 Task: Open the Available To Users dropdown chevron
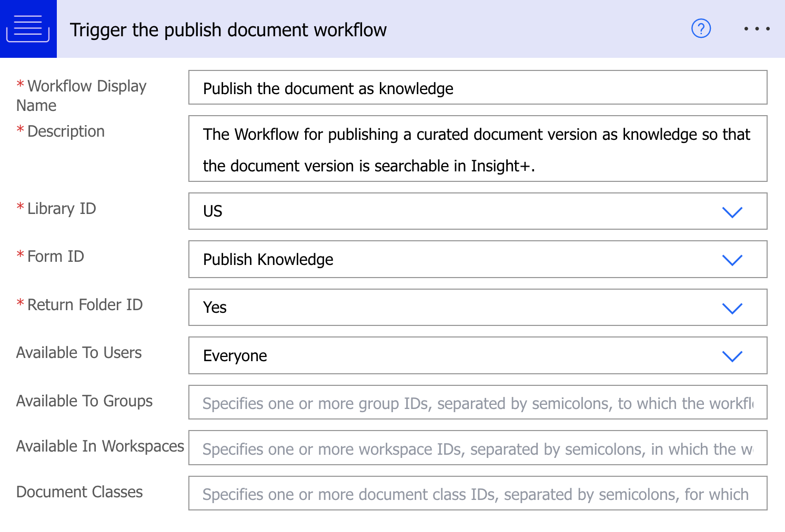tap(732, 356)
